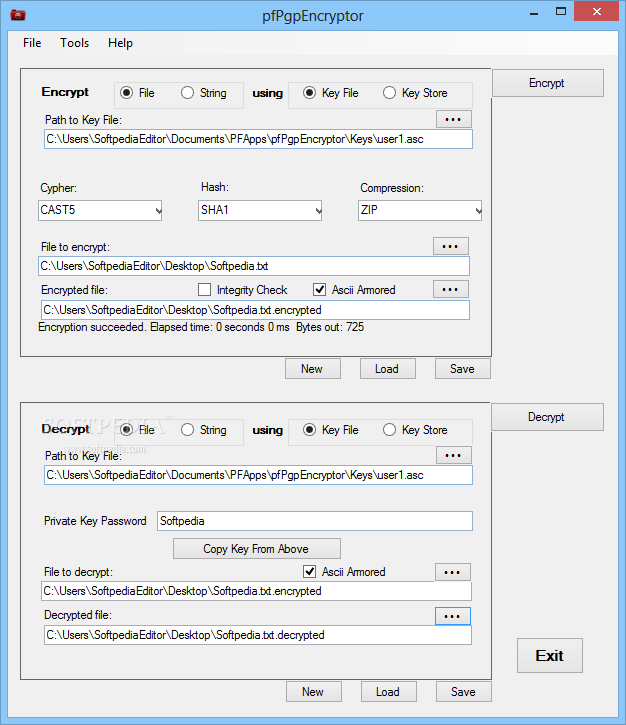The height and width of the screenshot is (725, 626).
Task: Open the File menu
Action: (x=32, y=43)
